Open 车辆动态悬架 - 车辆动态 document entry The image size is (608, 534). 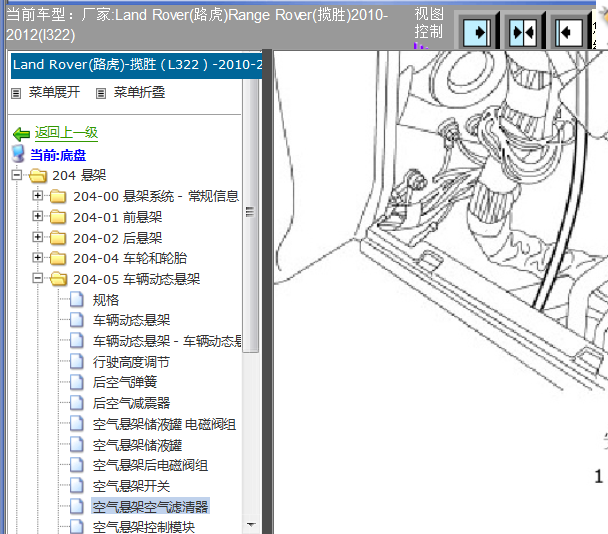point(167,341)
